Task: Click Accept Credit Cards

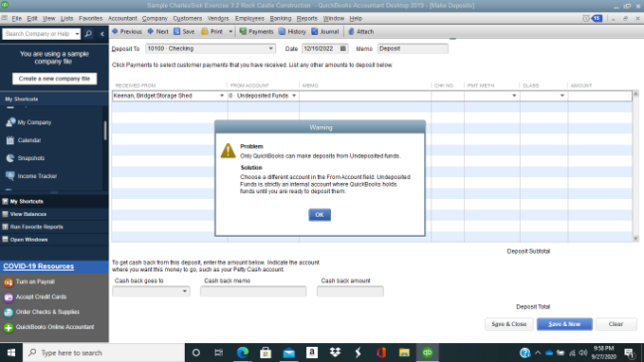Action: click(x=35, y=297)
